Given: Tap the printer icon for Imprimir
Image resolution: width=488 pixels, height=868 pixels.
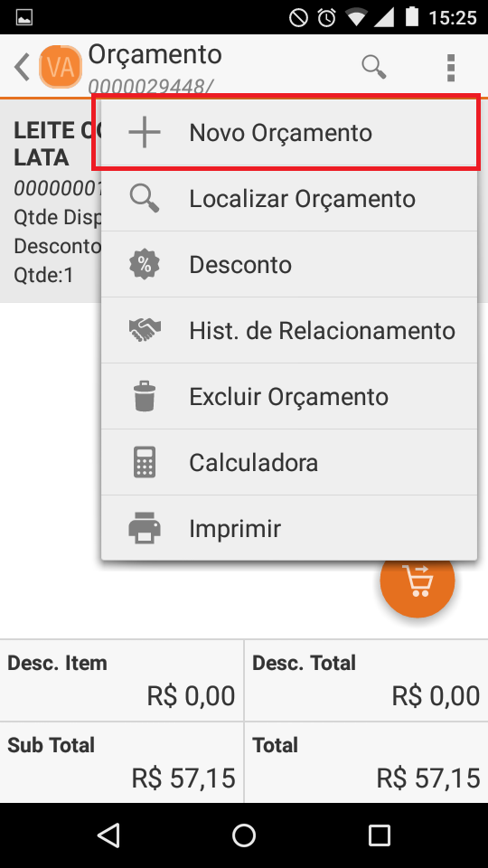Looking at the screenshot, I should tap(145, 528).
